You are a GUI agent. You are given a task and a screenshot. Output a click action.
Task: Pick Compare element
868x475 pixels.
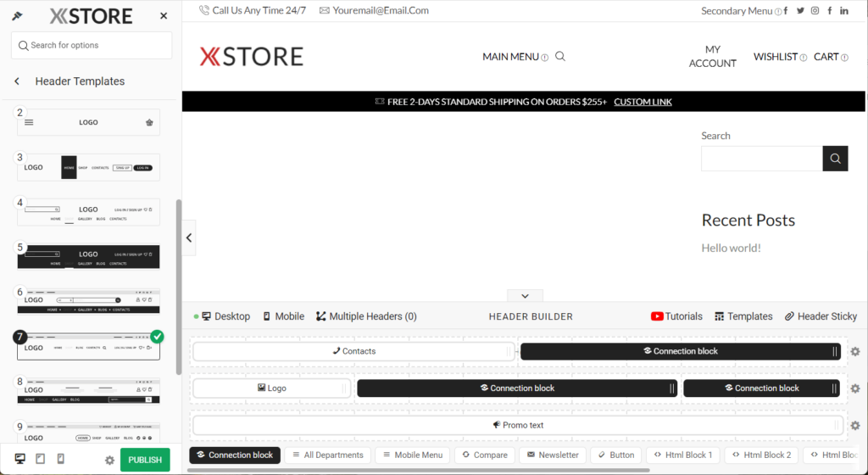pyautogui.click(x=484, y=455)
